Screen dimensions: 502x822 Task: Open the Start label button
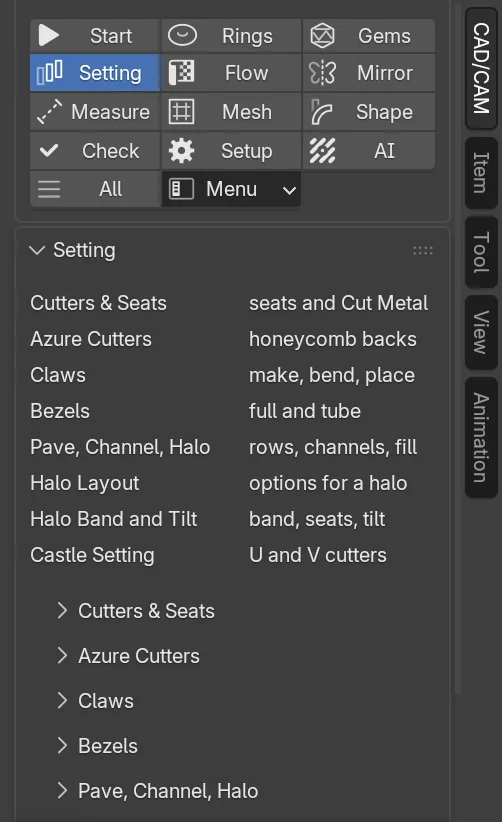click(111, 36)
